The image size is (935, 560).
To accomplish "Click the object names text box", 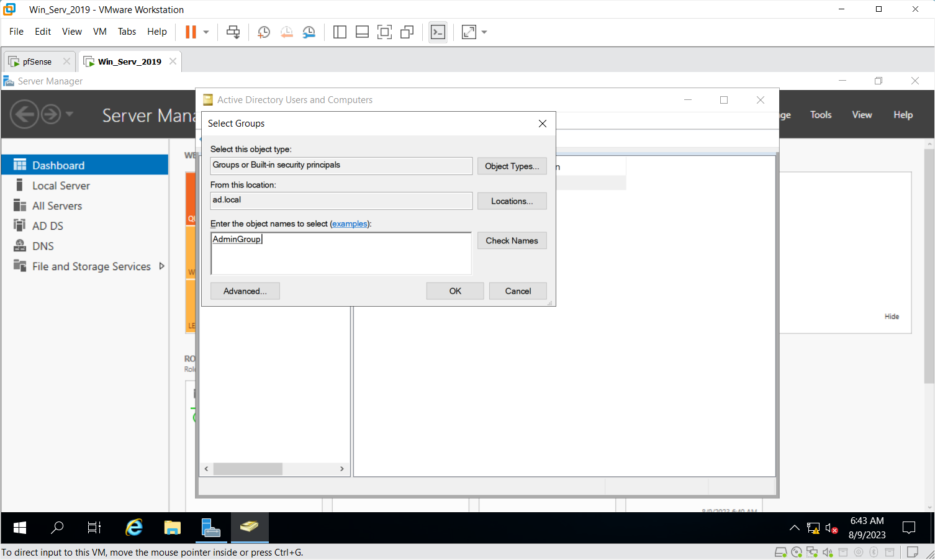I will (341, 253).
